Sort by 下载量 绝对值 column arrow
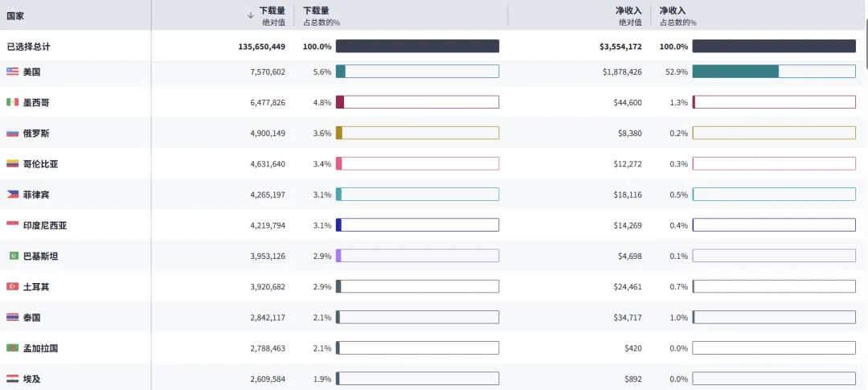This screenshot has width=868, height=390. (251, 14)
